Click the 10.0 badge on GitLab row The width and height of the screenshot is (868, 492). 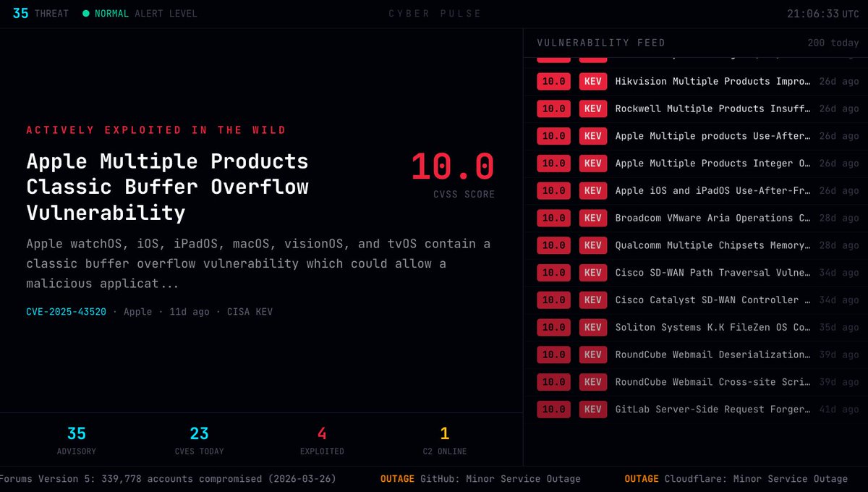tap(553, 410)
